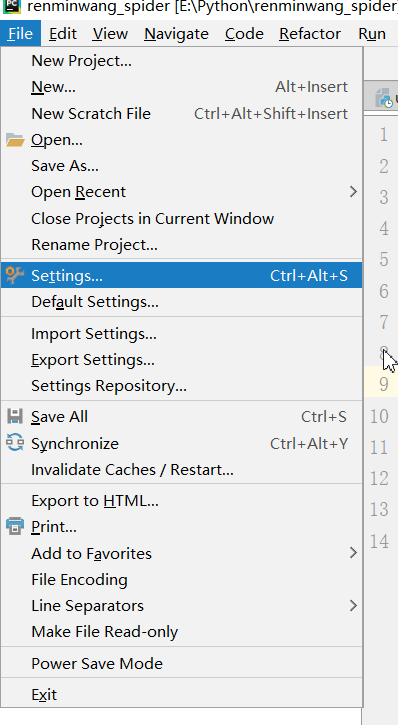
Task: Click the editor tab file icon
Action: tap(386, 99)
